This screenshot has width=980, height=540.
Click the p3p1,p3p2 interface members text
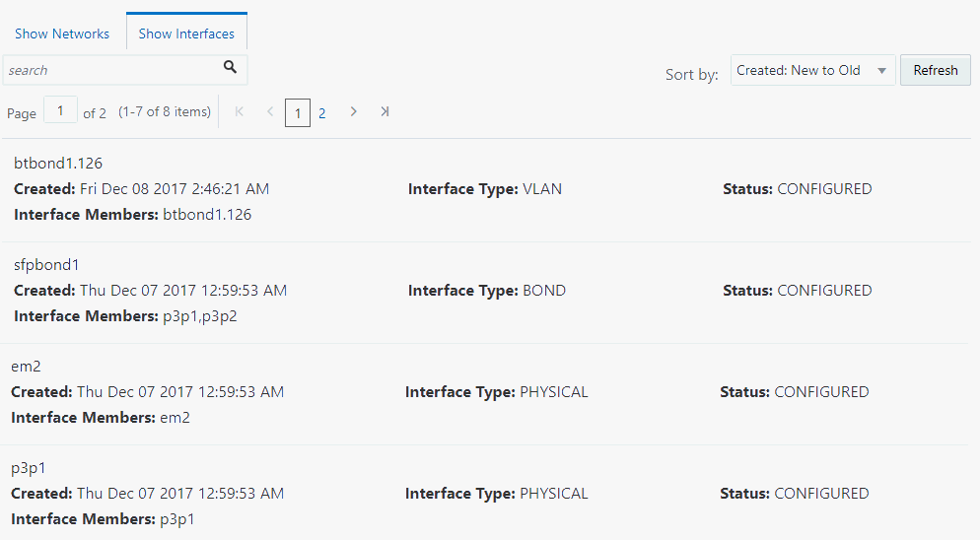pos(200,316)
